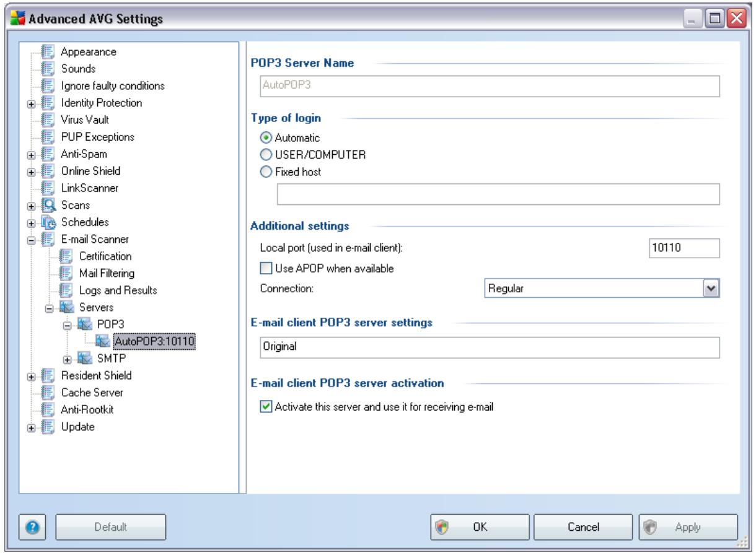The height and width of the screenshot is (553, 756).
Task: Click the Logs and Results icon
Action: [x=66, y=289]
